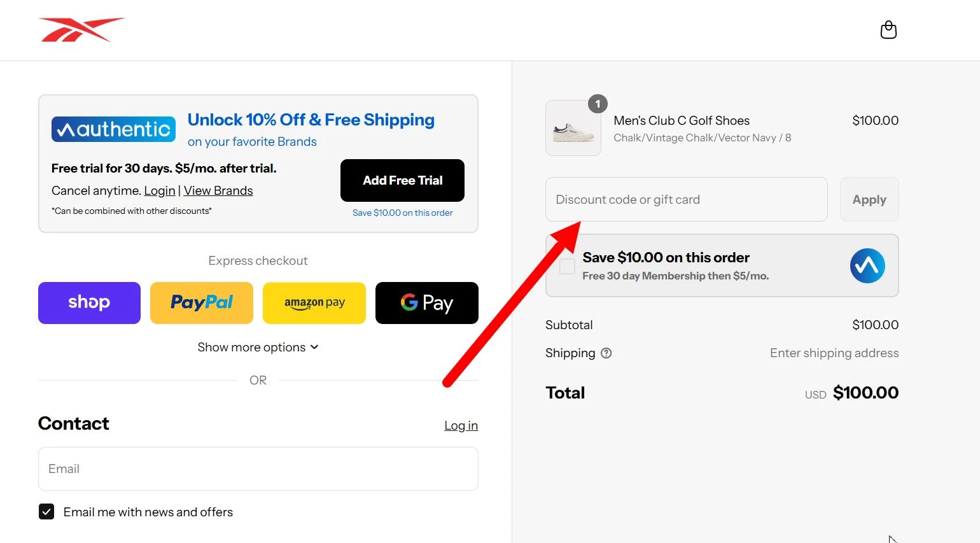
Task: Click the blue round authentic membership icon
Action: click(867, 265)
